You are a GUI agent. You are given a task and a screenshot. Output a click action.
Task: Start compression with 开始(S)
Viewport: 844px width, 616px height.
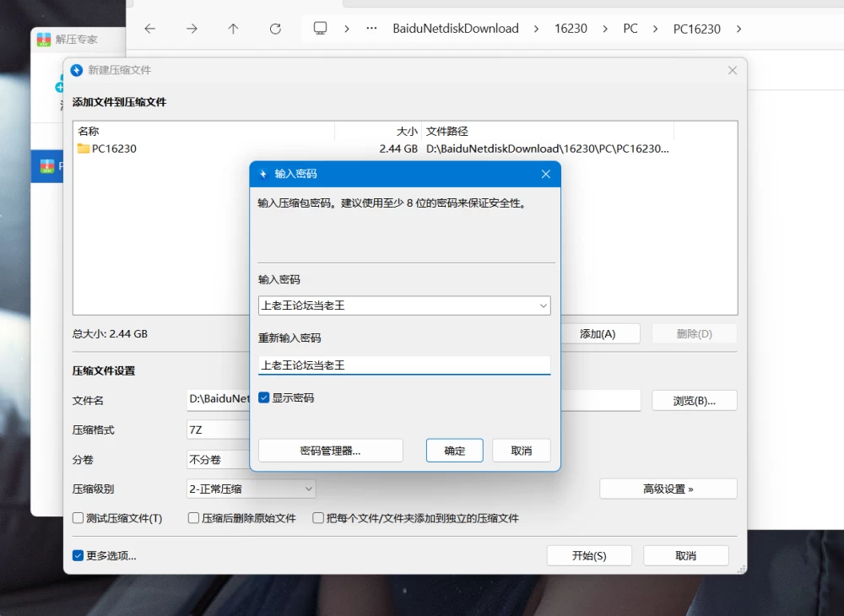[x=589, y=556]
